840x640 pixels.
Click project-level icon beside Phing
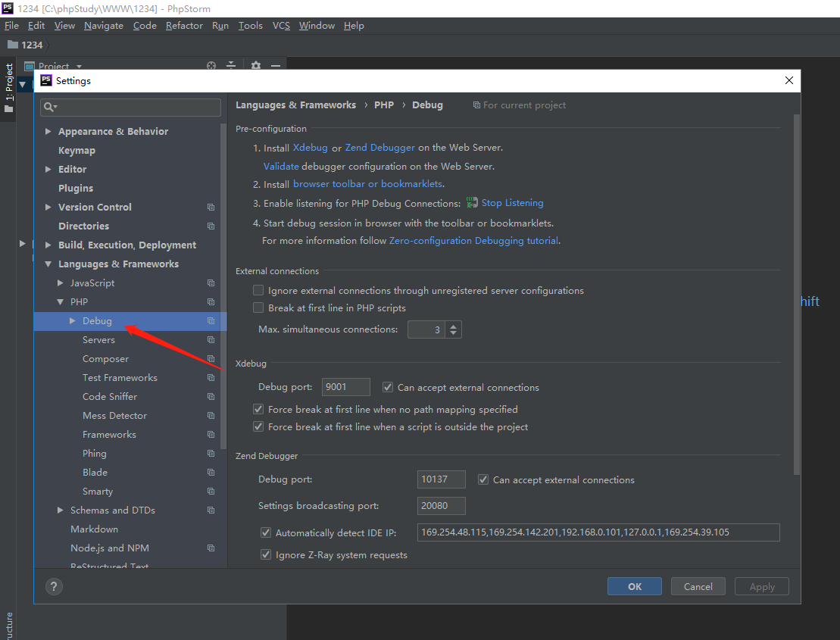point(211,453)
